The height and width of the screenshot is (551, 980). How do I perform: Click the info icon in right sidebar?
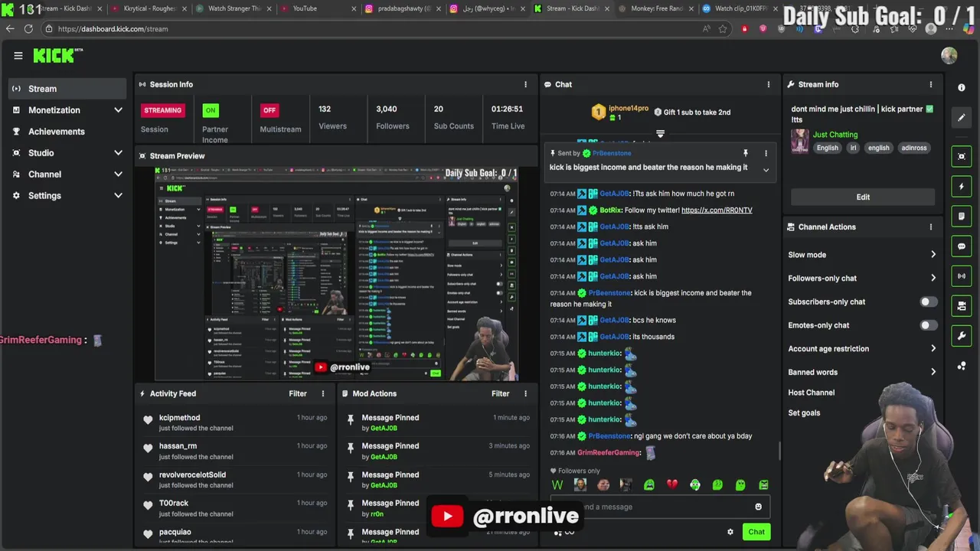[962, 88]
